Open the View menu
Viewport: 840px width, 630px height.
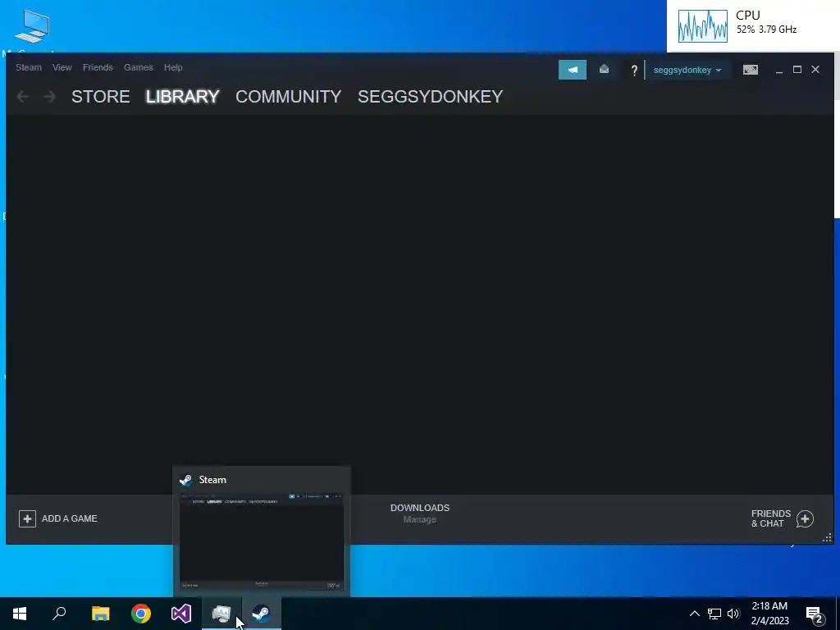(x=62, y=67)
